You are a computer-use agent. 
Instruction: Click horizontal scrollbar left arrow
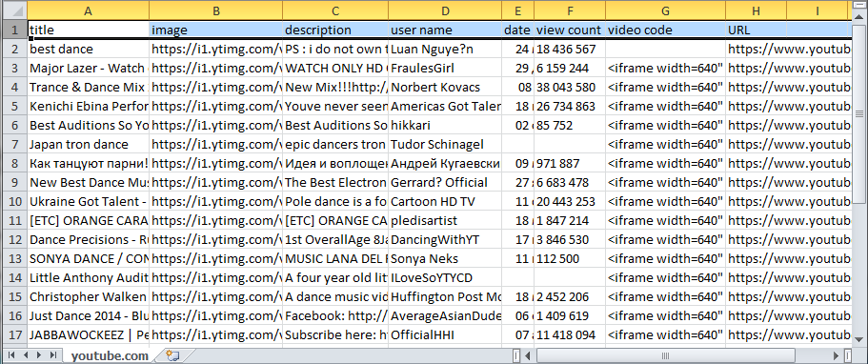click(528, 355)
